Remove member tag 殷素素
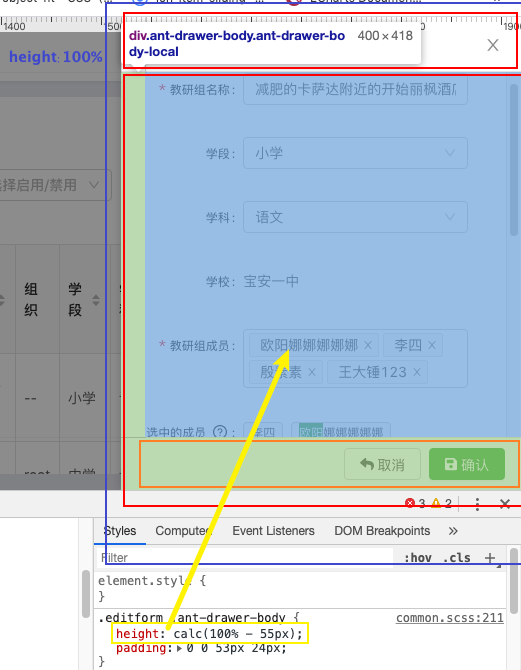The width and height of the screenshot is (521, 670). pyautogui.click(x=312, y=372)
